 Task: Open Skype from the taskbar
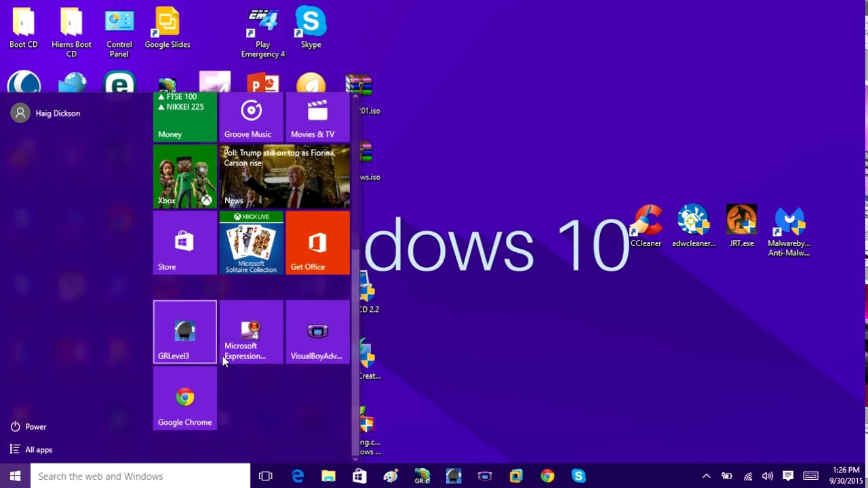[578, 476]
